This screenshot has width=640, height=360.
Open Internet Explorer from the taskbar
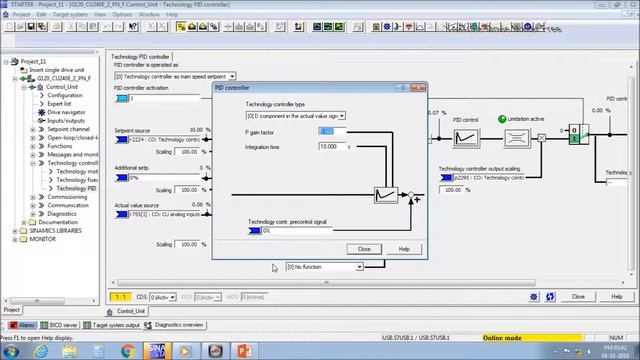point(41,351)
